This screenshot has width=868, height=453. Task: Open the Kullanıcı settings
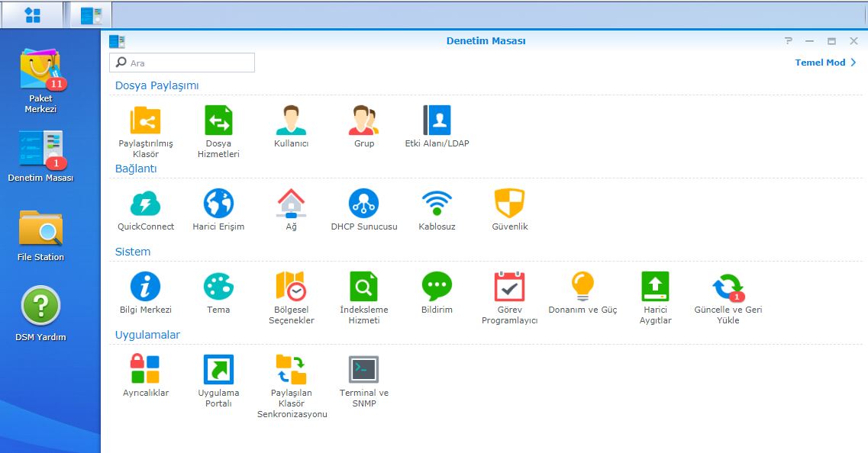pos(291,120)
